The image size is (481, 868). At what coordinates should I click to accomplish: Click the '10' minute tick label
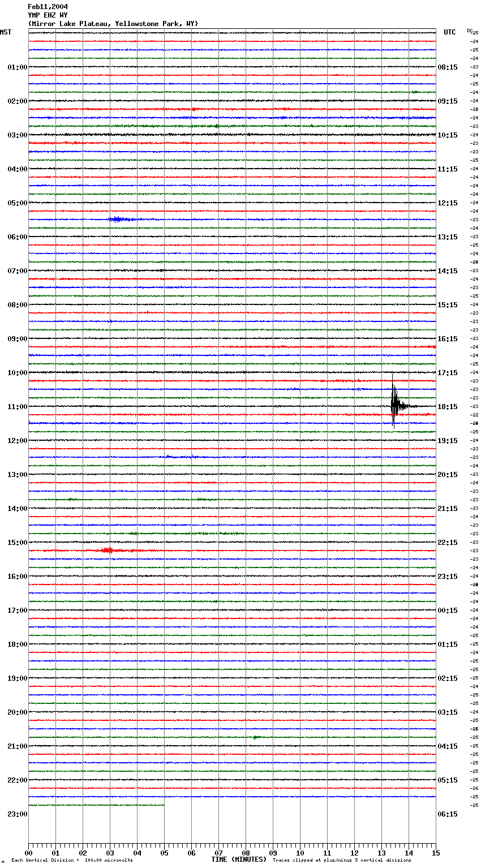[300, 853]
